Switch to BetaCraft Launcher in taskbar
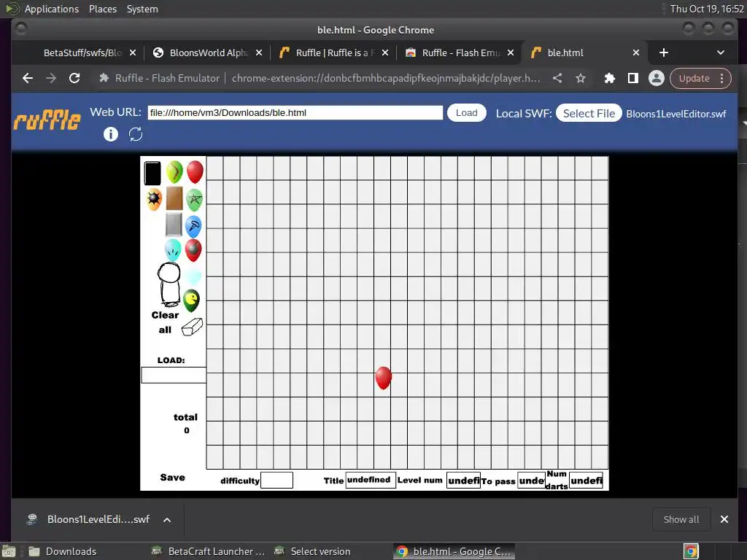Image resolution: width=747 pixels, height=560 pixels. (x=208, y=551)
